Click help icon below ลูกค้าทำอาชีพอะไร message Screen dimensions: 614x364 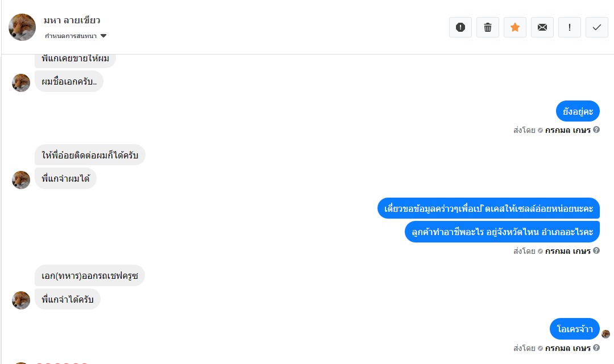click(x=596, y=250)
